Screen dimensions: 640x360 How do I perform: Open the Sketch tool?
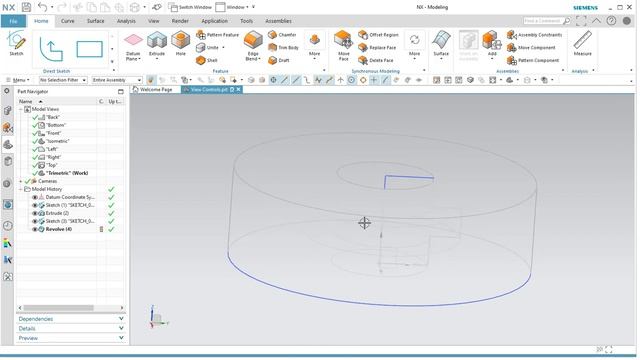tap(16, 43)
